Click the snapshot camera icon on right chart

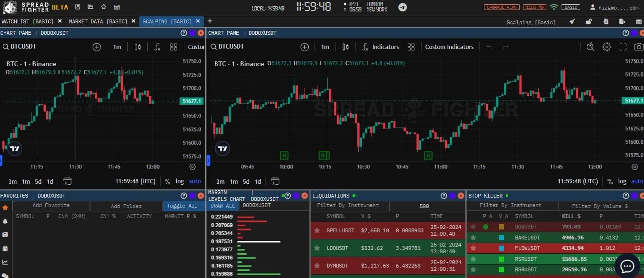(x=638, y=47)
